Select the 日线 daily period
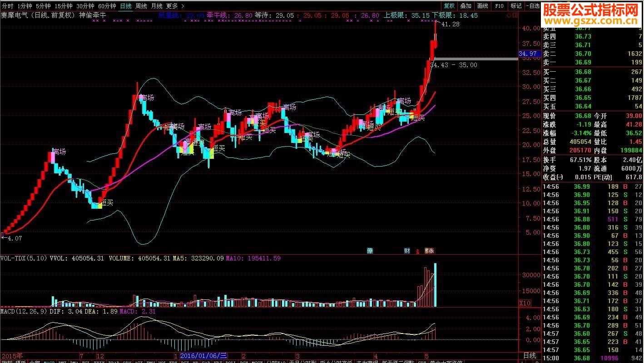 click(126, 6)
